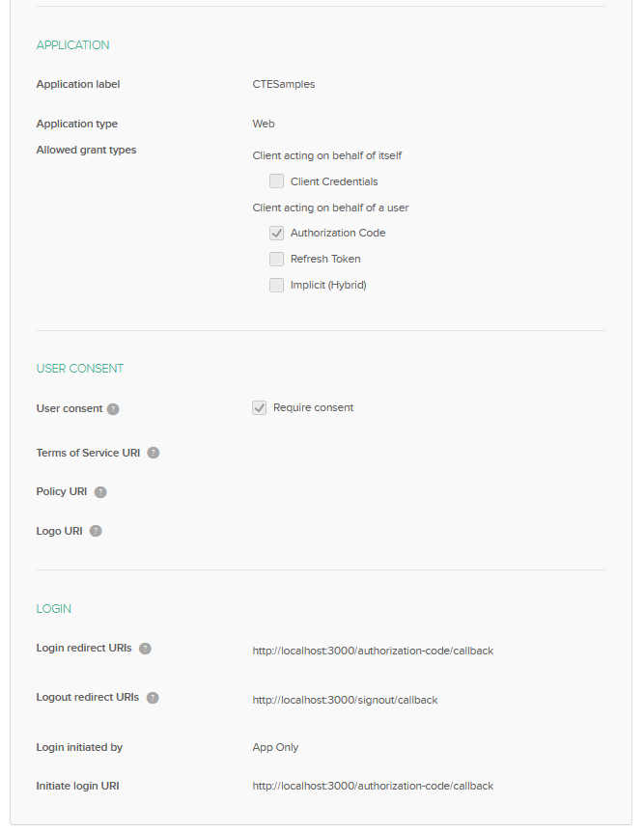Click the CTESamples application label value
644x832 pixels.
pos(284,84)
